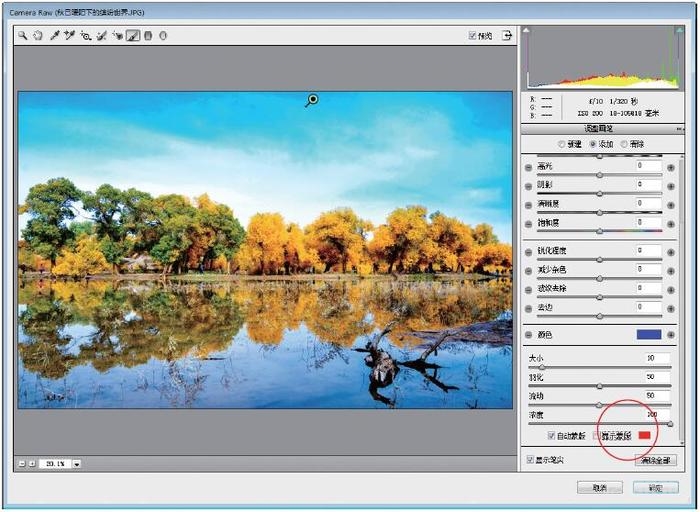
Task: Select the 清除 radio button
Action: (x=624, y=144)
